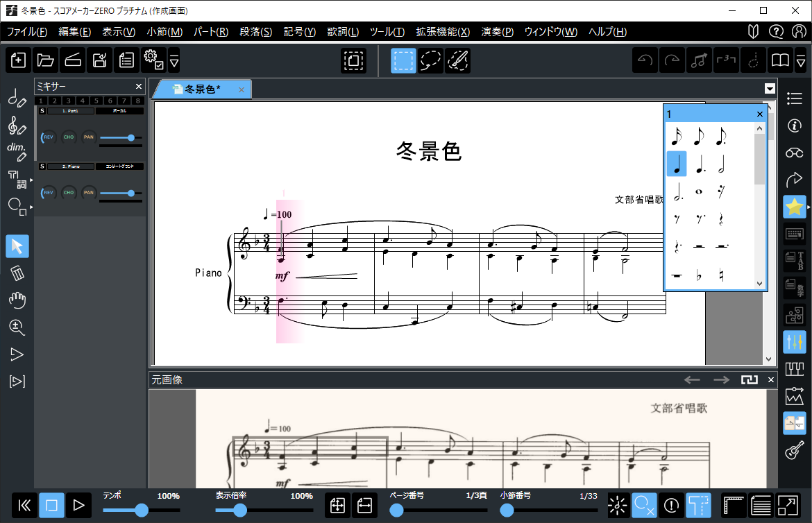Image resolution: width=812 pixels, height=523 pixels.
Task: Start playback with the bottom play button
Action: click(x=78, y=505)
